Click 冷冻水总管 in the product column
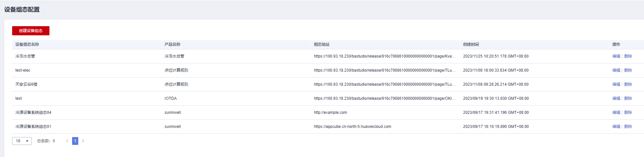This screenshot has height=157, width=644. coord(174,56)
